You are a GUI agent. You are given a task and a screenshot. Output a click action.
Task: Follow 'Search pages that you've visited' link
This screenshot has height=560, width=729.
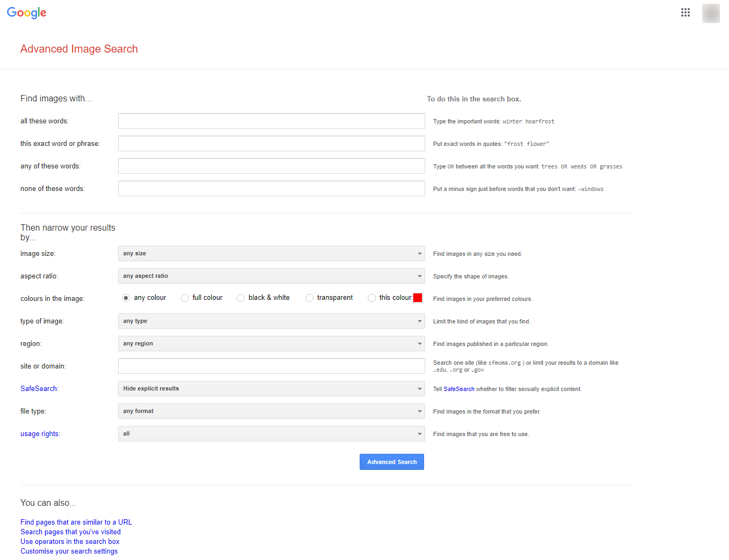70,532
